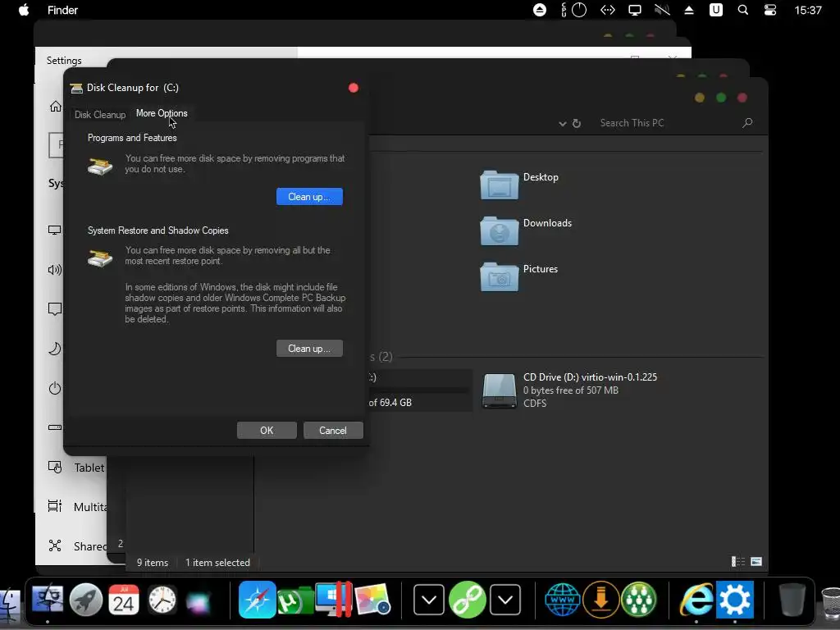Select CD Drive (D:) virtio-win-0.1.225
The image size is (840, 630).
pyautogui.click(x=569, y=390)
